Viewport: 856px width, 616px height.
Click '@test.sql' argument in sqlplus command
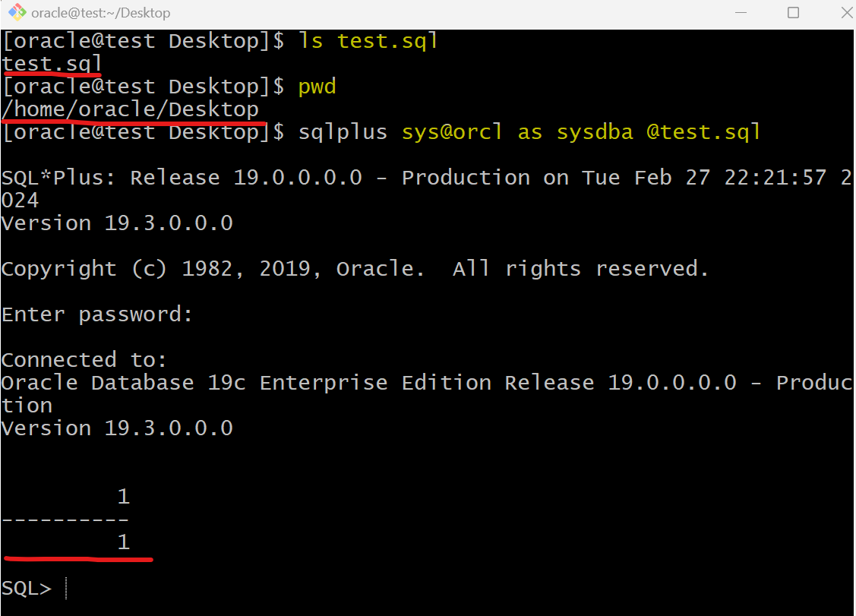click(x=703, y=132)
